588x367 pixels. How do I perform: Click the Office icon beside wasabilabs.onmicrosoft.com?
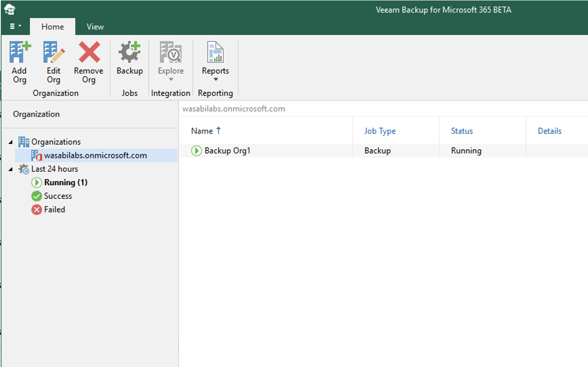pyautogui.click(x=37, y=155)
